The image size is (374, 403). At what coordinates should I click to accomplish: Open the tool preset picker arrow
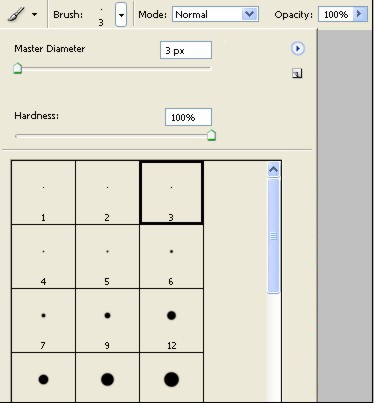[35, 15]
